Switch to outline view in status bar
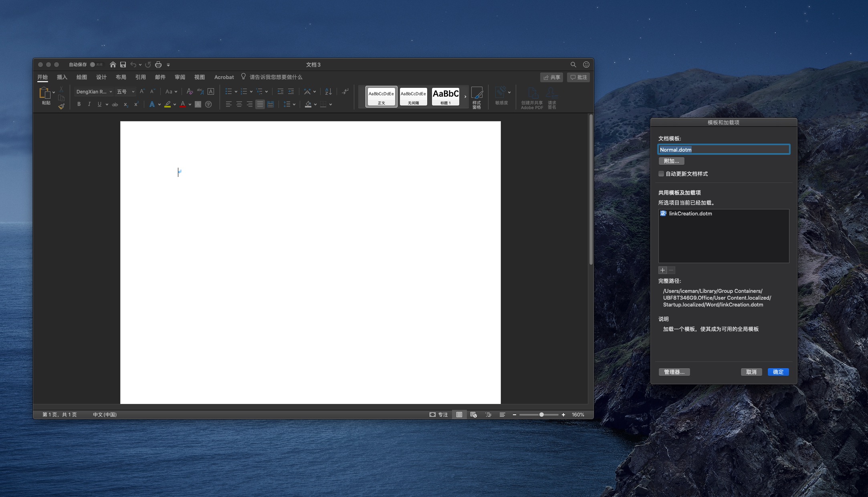This screenshot has height=497, width=868. (x=488, y=415)
